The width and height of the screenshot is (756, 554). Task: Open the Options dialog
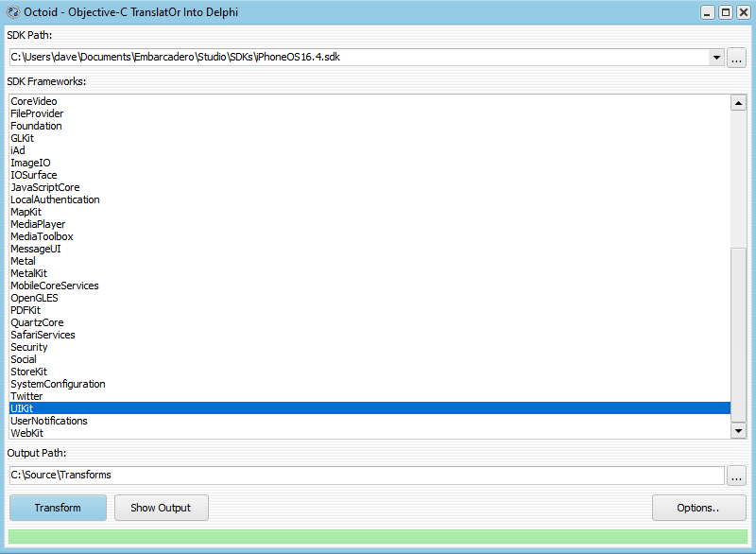click(698, 508)
